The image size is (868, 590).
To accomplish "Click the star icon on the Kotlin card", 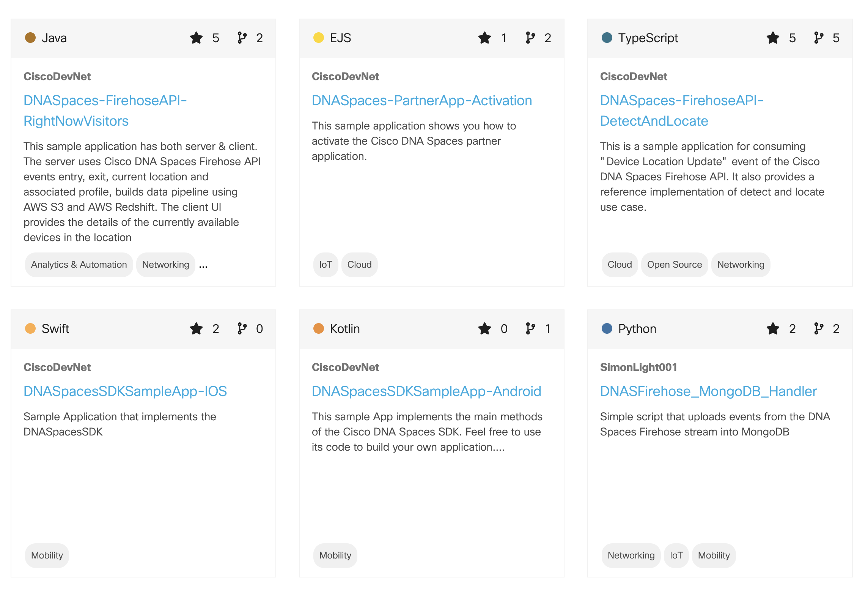I will pos(484,329).
